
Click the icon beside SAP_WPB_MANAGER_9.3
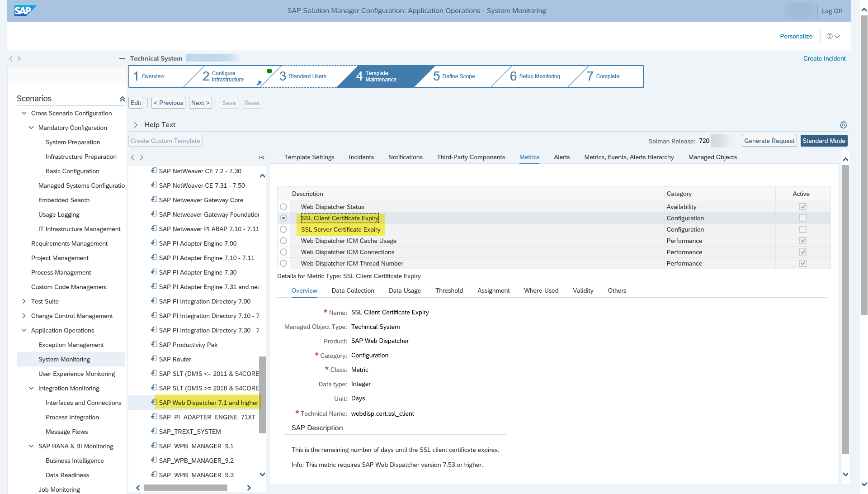click(154, 475)
